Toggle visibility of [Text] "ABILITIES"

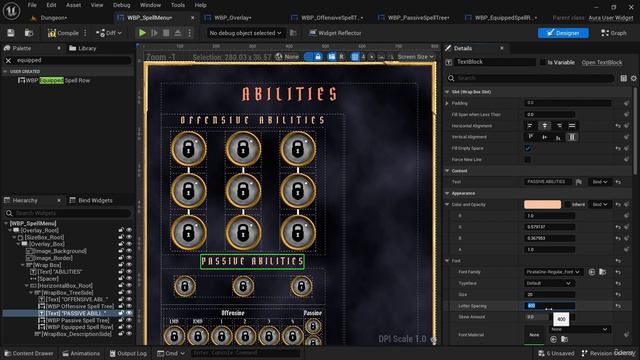129,272
